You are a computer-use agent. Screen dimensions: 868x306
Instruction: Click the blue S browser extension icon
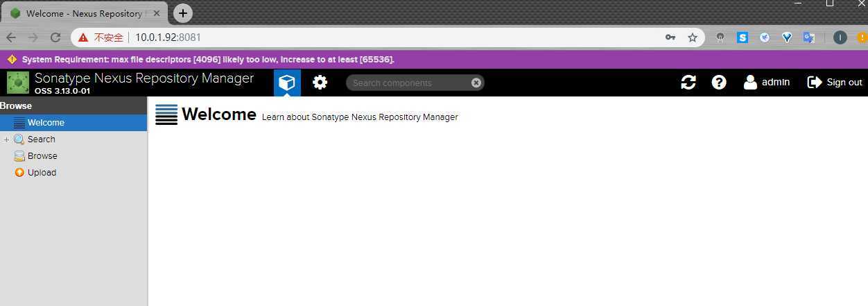coord(743,37)
